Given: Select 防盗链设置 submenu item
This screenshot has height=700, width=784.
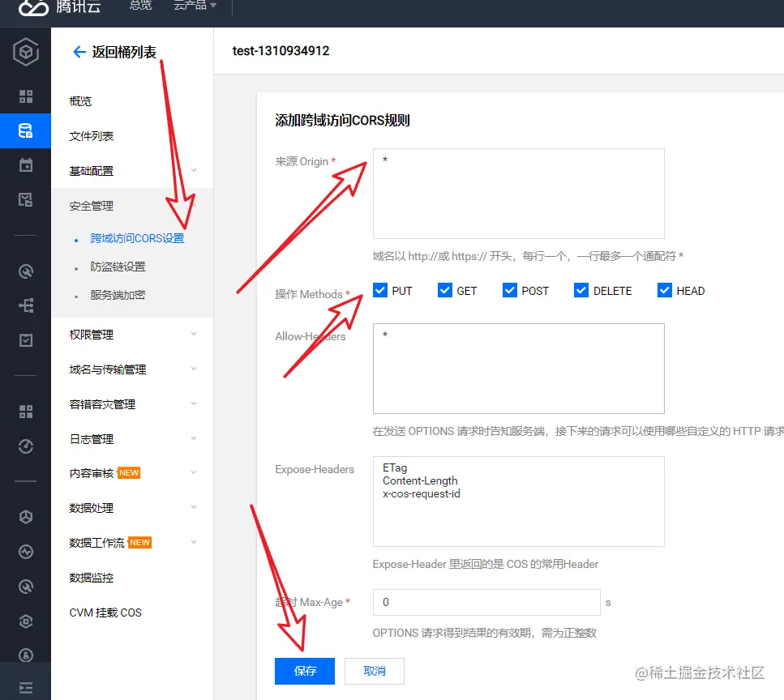Looking at the screenshot, I should coord(118,267).
